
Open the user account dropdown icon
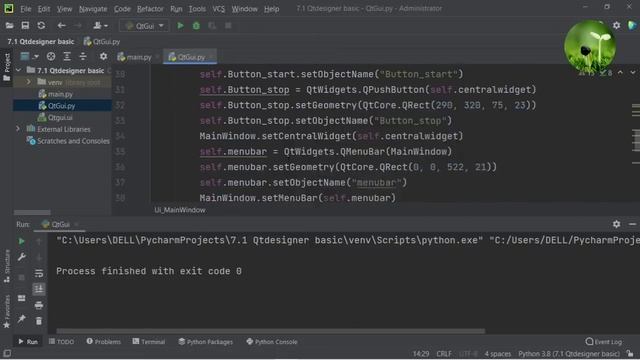pyautogui.click(x=100, y=26)
